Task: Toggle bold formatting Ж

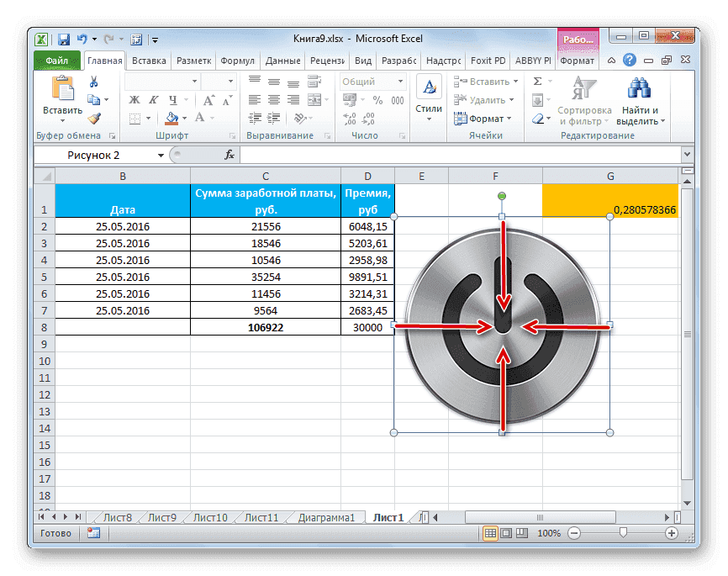Action: tap(134, 99)
